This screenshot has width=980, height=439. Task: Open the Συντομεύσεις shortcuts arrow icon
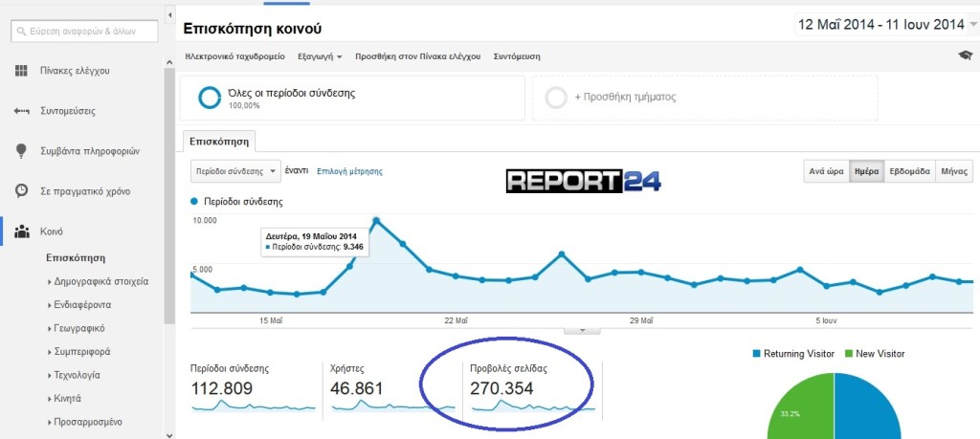coord(21,111)
